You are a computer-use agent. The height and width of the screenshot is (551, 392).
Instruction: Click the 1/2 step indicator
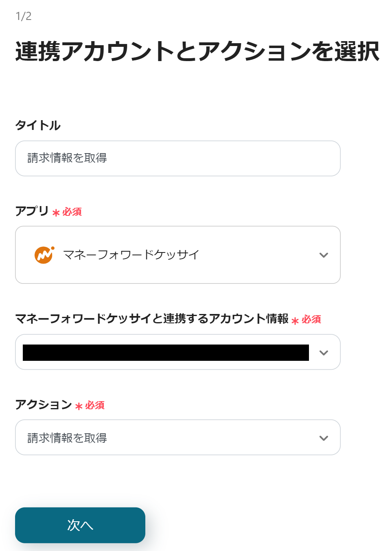pos(23,16)
